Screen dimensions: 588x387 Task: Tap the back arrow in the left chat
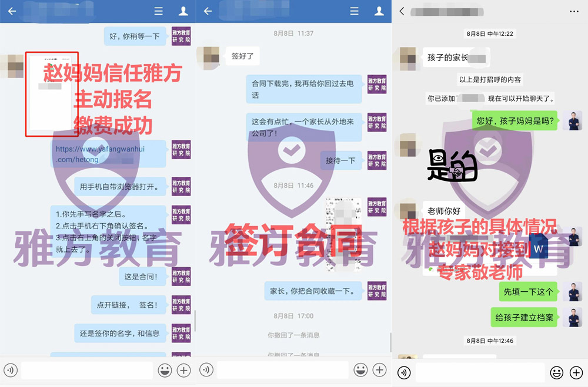click(x=12, y=11)
